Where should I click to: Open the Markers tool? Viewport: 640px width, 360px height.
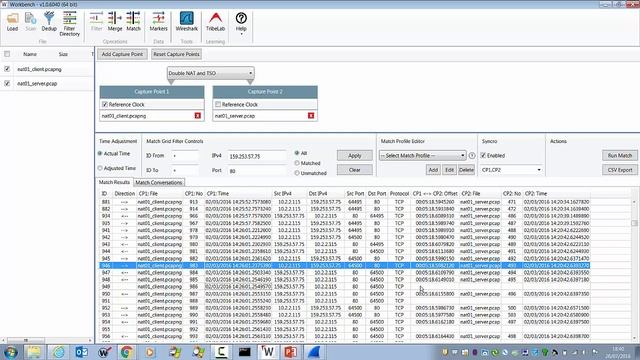pos(158,22)
